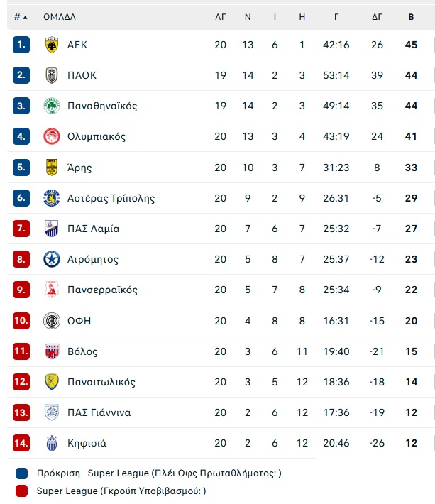The height and width of the screenshot is (504, 435).
Task: Click the Atromitos blue star logo
Action: 51,259
